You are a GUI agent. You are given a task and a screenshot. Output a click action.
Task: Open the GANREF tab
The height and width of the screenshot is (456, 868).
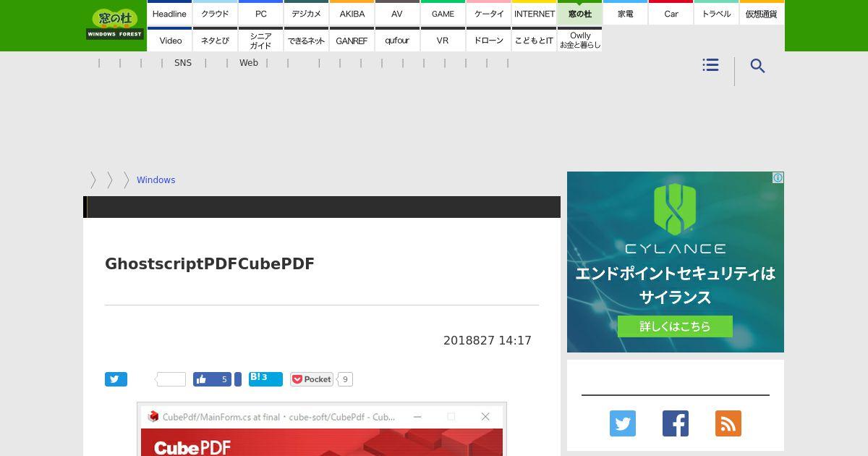pos(352,39)
